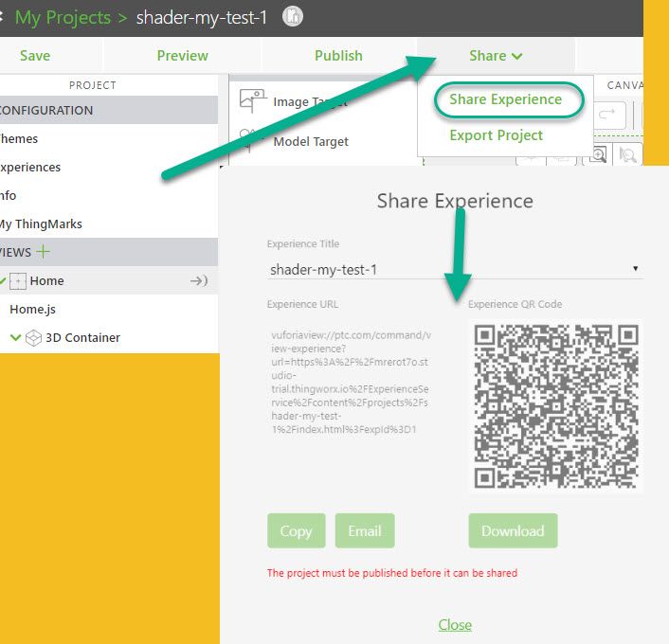Collapse the 3D Container tree node
This screenshot has width=669, height=644.
point(16,337)
